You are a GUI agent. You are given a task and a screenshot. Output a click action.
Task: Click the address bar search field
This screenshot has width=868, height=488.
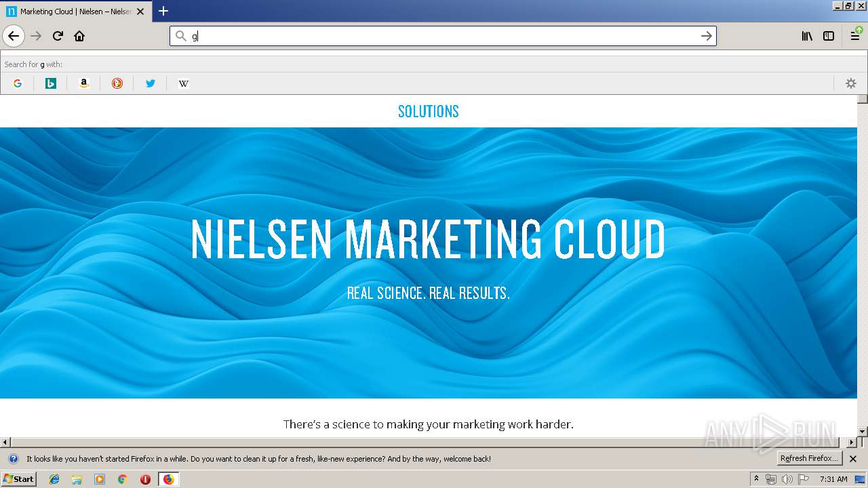(443, 36)
